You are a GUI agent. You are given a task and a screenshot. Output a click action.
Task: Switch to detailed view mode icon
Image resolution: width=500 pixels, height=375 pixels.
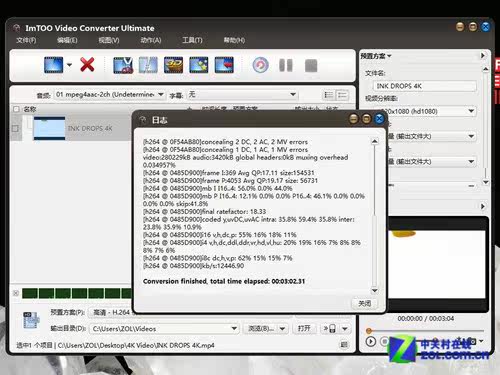(342, 95)
